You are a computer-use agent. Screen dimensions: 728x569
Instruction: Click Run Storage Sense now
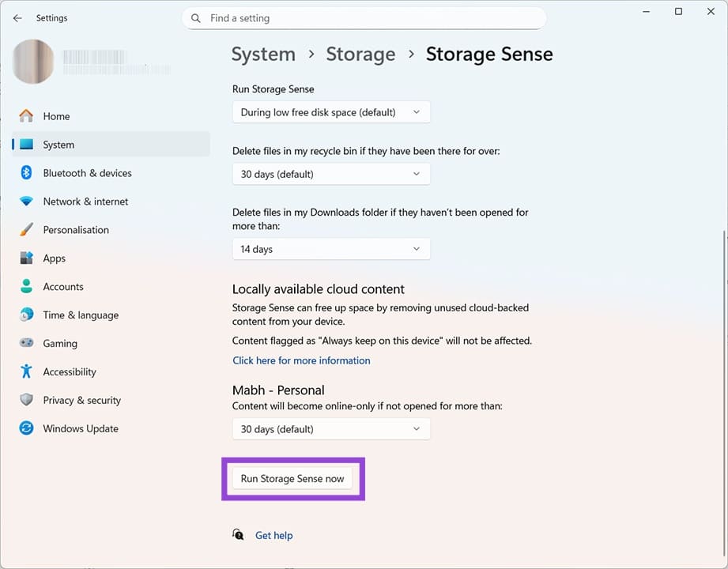point(292,478)
